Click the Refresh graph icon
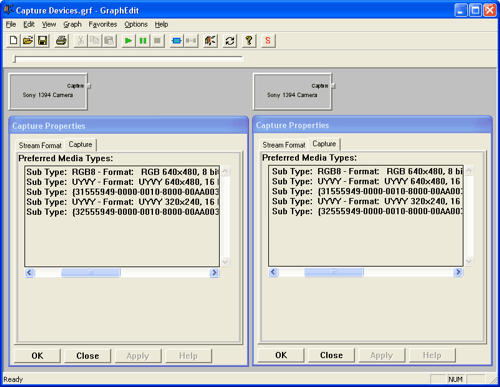Viewport: 500px width, 387px height. click(x=230, y=41)
